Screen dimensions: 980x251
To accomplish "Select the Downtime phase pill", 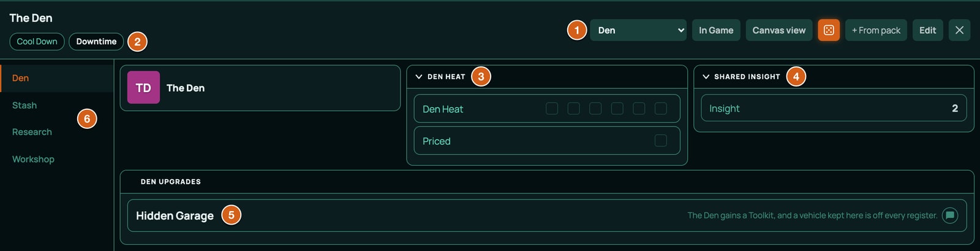I will point(96,41).
